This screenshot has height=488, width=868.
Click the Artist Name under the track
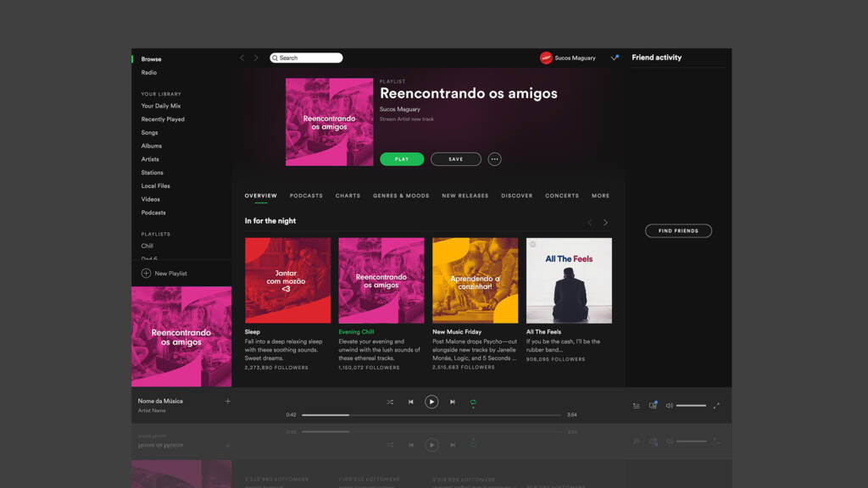pyautogui.click(x=152, y=411)
